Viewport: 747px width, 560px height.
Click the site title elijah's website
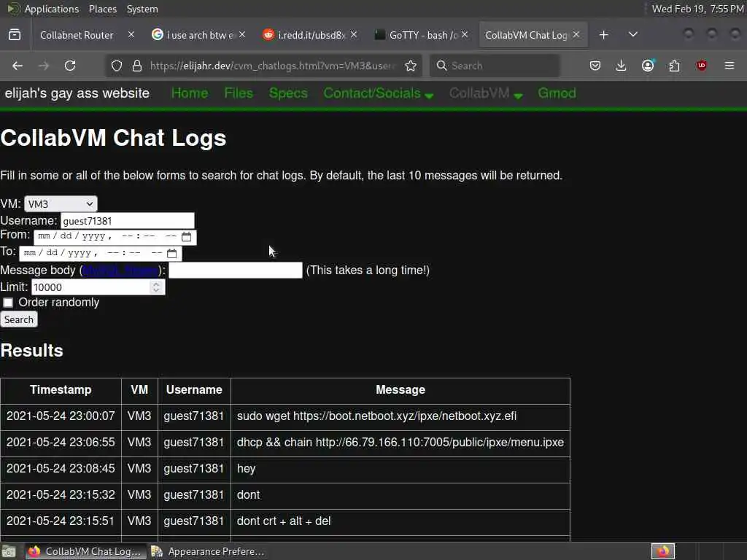pos(77,93)
